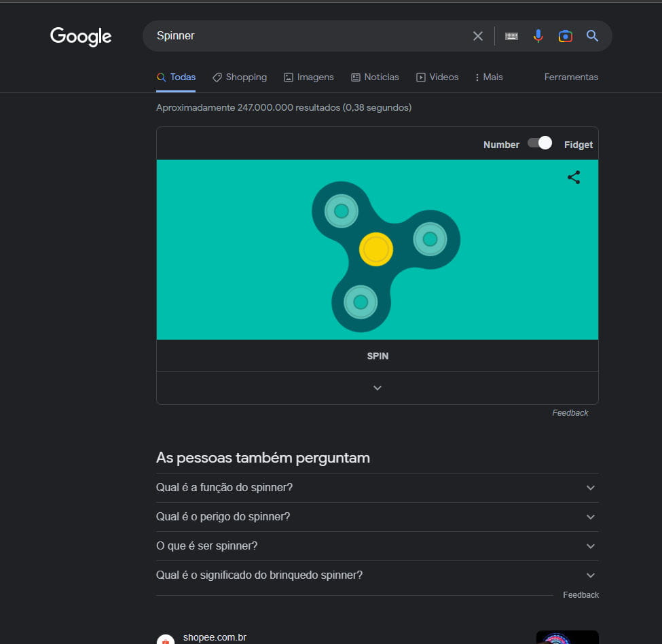Click the yellow center of the fidget spinner
Viewport: 662px width, 644px height.
pos(375,249)
